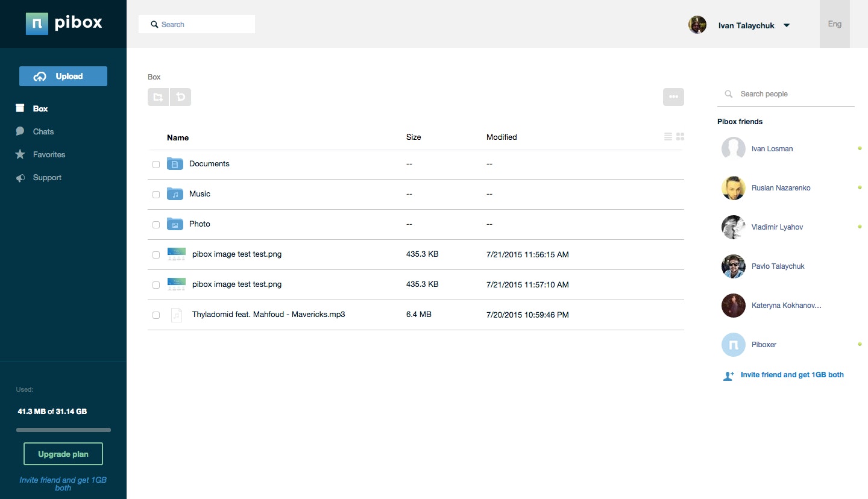868x499 pixels.
Task: Open the Eng language selector
Action: click(835, 24)
